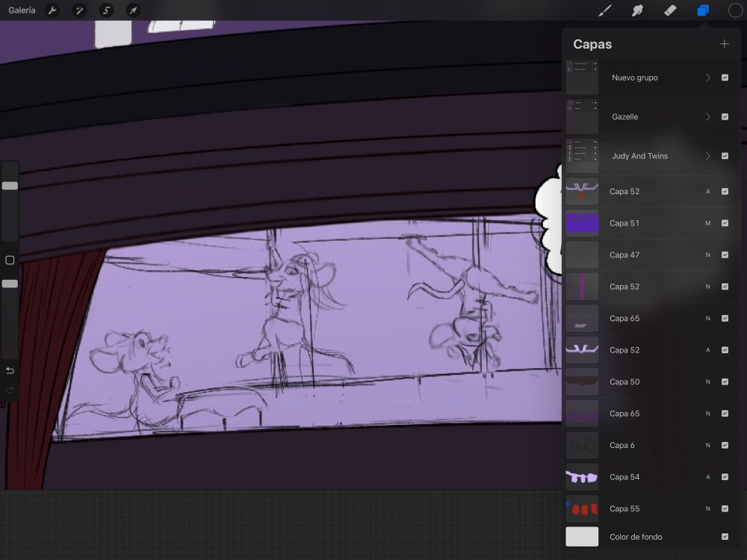Hide the Gazelle group

[x=725, y=116]
